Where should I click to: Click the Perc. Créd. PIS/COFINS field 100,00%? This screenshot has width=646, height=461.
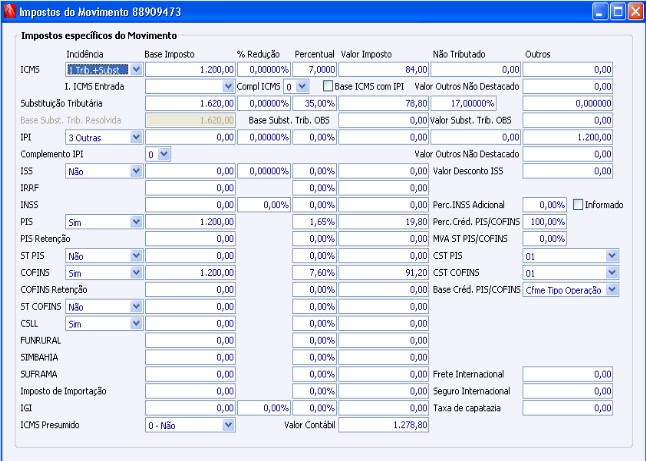point(545,222)
